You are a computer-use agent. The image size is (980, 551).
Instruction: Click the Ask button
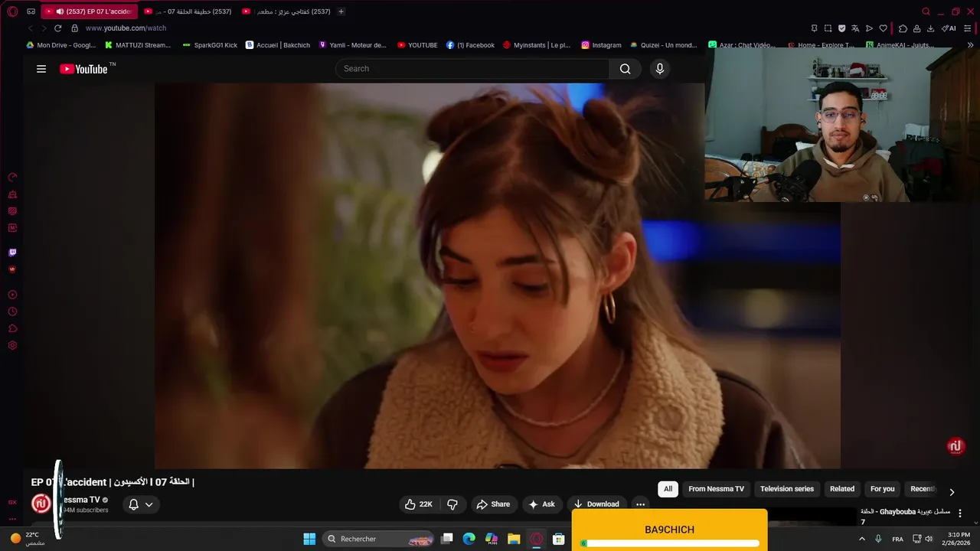(x=541, y=504)
